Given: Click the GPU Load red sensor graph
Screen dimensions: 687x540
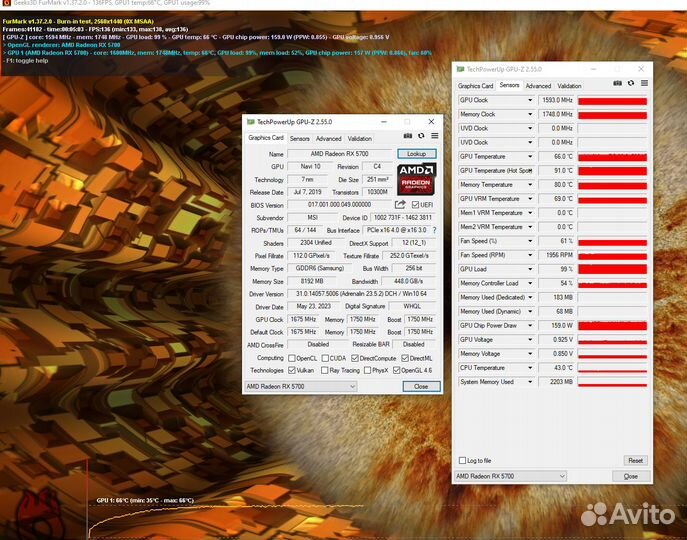Looking at the screenshot, I should (x=612, y=269).
